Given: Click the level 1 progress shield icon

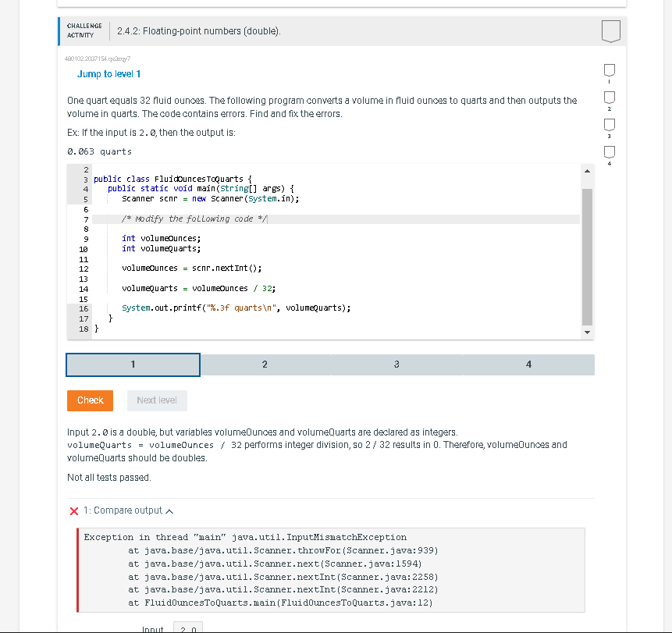Looking at the screenshot, I should click(609, 70).
